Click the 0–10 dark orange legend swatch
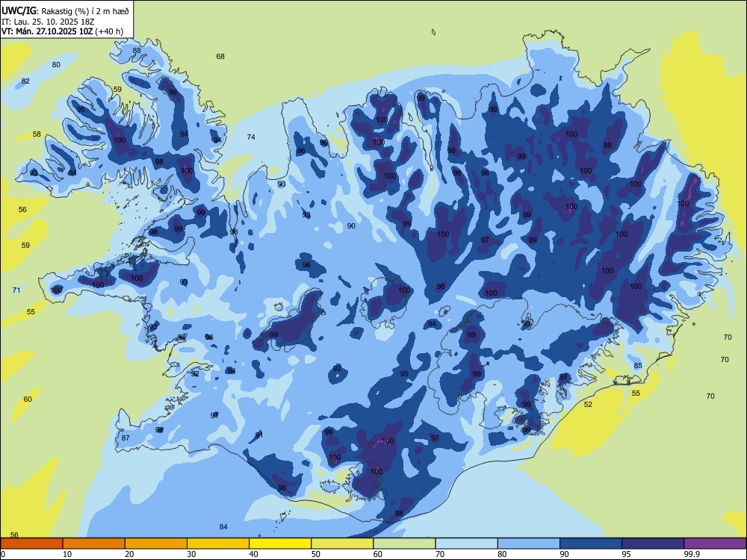This screenshot has width=747, height=560. (32, 544)
